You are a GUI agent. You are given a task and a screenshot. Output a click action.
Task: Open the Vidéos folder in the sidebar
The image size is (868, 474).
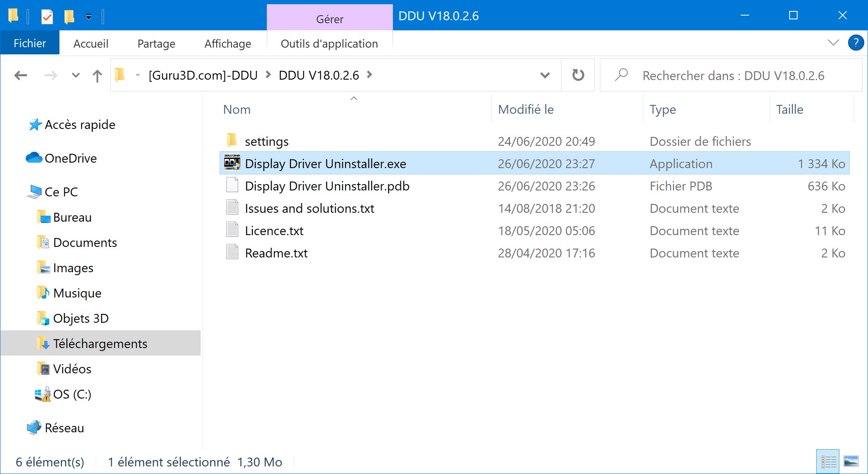(72, 369)
